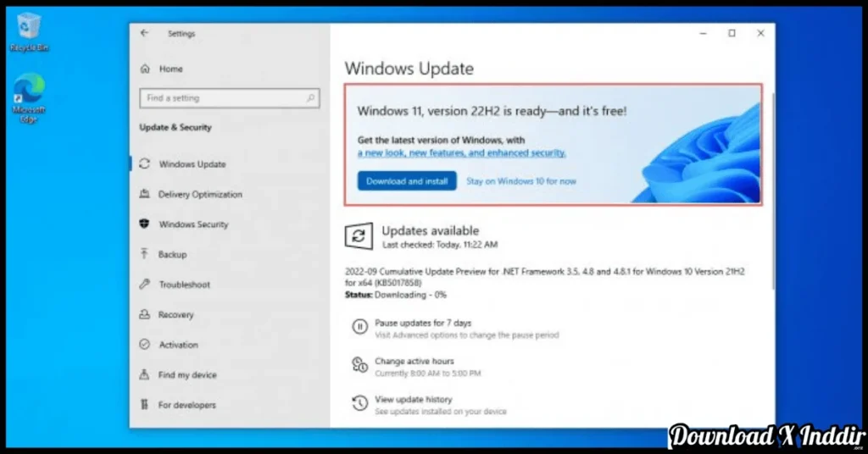Click the search magnifier icon
This screenshot has width=868, height=454.
click(310, 98)
